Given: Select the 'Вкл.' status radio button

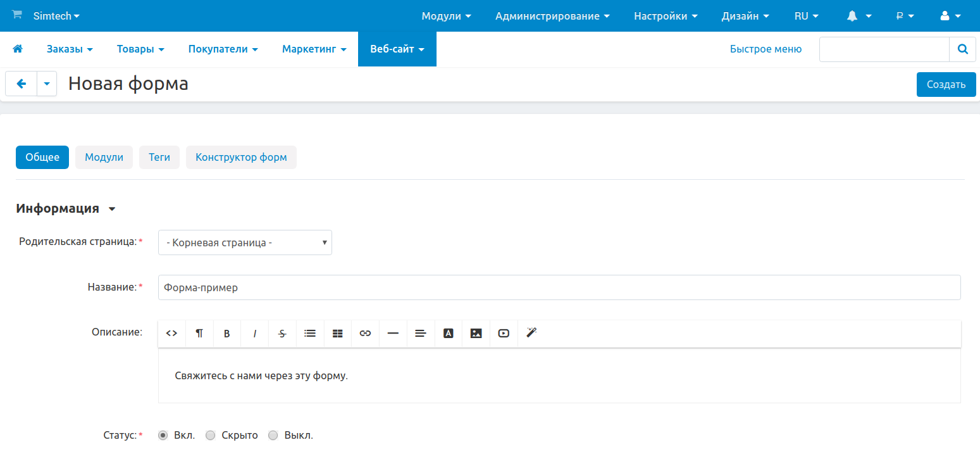Looking at the screenshot, I should click(163, 436).
